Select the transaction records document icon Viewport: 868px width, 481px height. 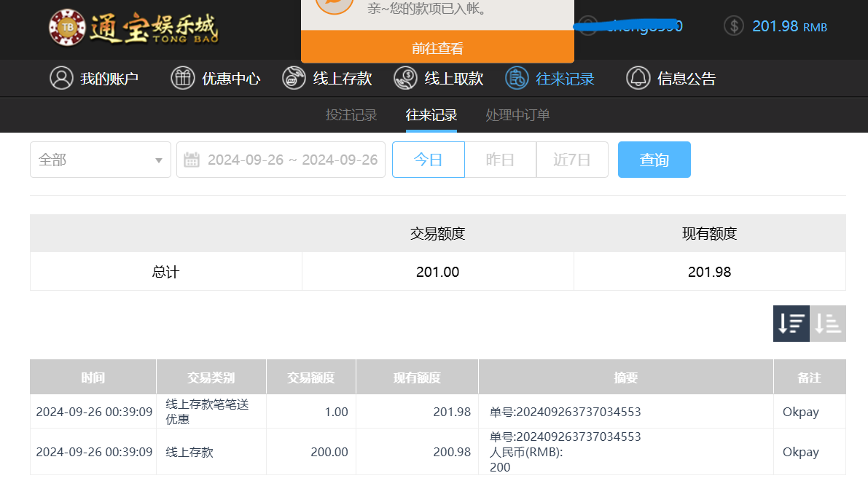click(x=517, y=78)
